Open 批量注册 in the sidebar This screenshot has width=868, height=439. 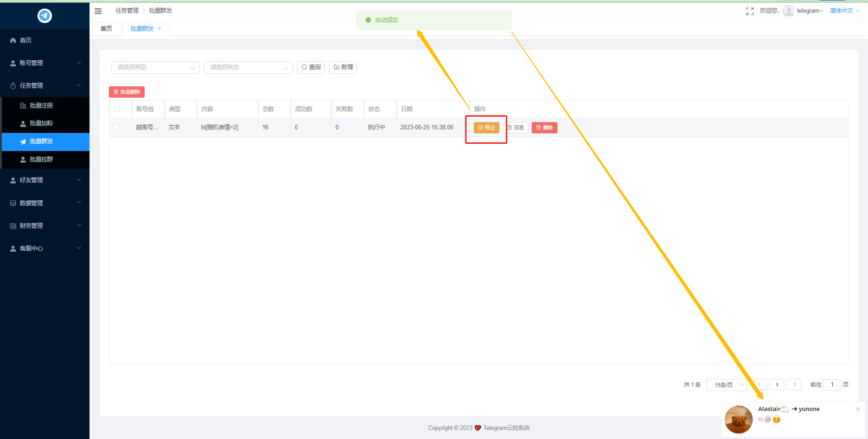click(x=41, y=105)
